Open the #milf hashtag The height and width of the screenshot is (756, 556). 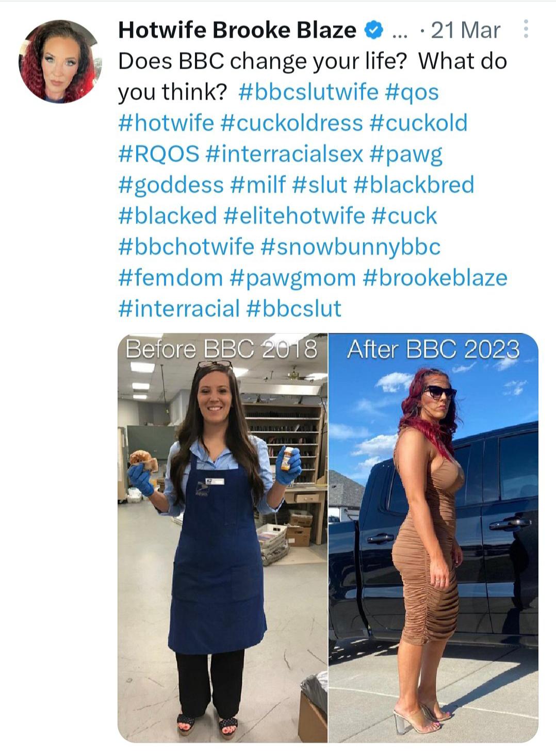coord(258,185)
